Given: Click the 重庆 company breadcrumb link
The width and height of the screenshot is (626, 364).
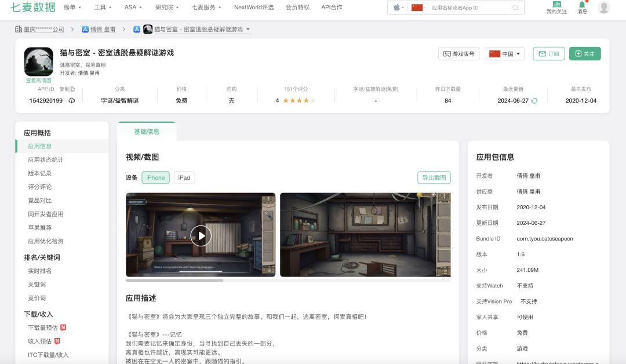Looking at the screenshot, I should pyautogui.click(x=43, y=29).
